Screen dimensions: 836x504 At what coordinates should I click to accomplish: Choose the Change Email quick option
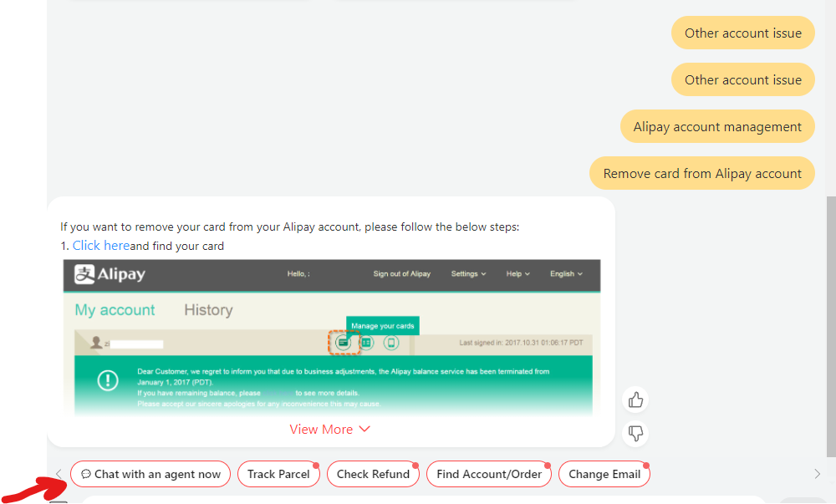coord(604,474)
